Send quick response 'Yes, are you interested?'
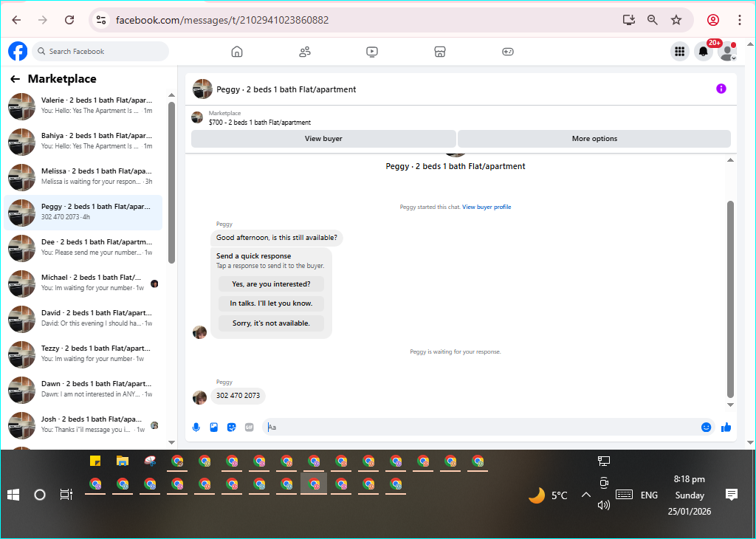The height and width of the screenshot is (539, 756). 271,284
